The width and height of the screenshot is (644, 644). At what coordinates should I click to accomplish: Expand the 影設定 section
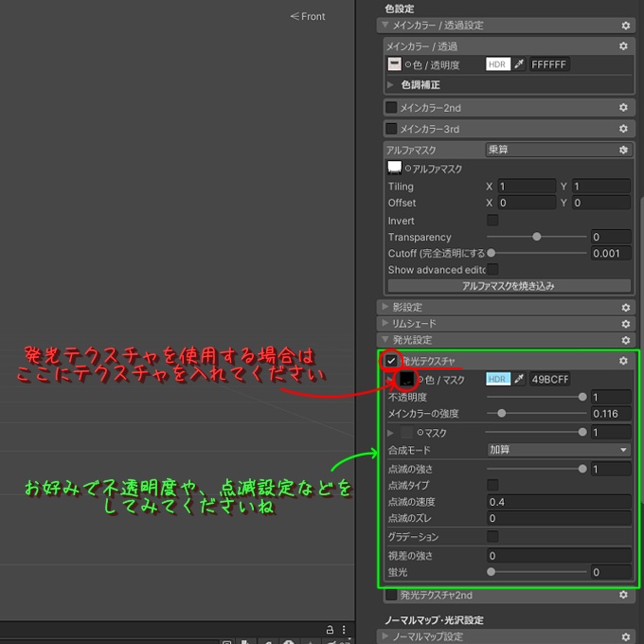pos(385,307)
